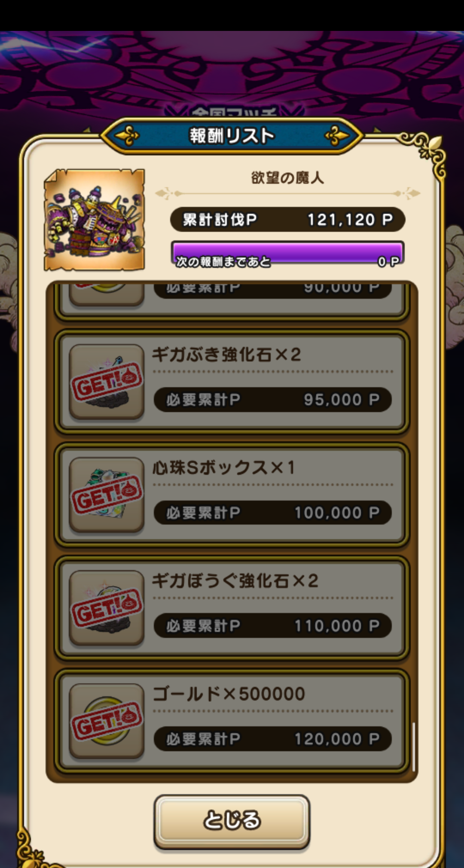The height and width of the screenshot is (868, 464).
Task: Open the 欲望の魔人 boss portrait
Action: [x=94, y=220]
